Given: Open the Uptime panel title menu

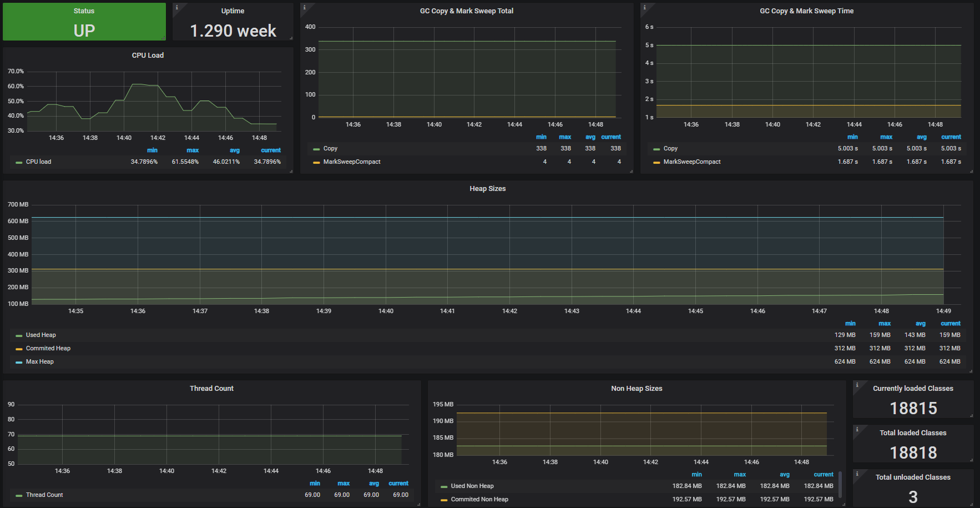Looking at the screenshot, I should tap(233, 11).
